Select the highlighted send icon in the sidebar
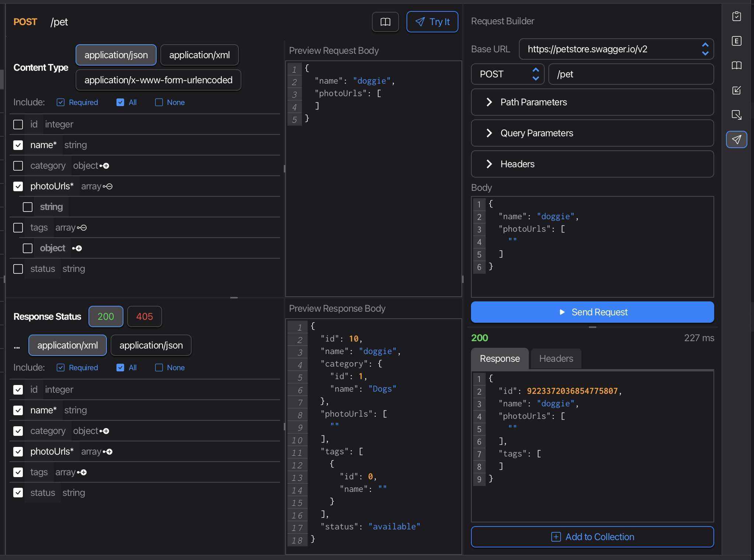This screenshot has height=560, width=754. [x=736, y=140]
